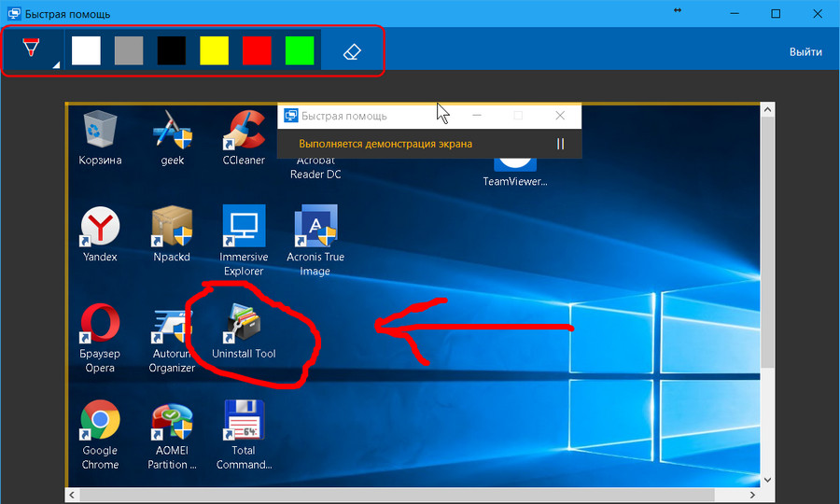This screenshot has height=504, width=840.
Task: Pause the screen demonstration in remote window
Action: click(x=560, y=144)
